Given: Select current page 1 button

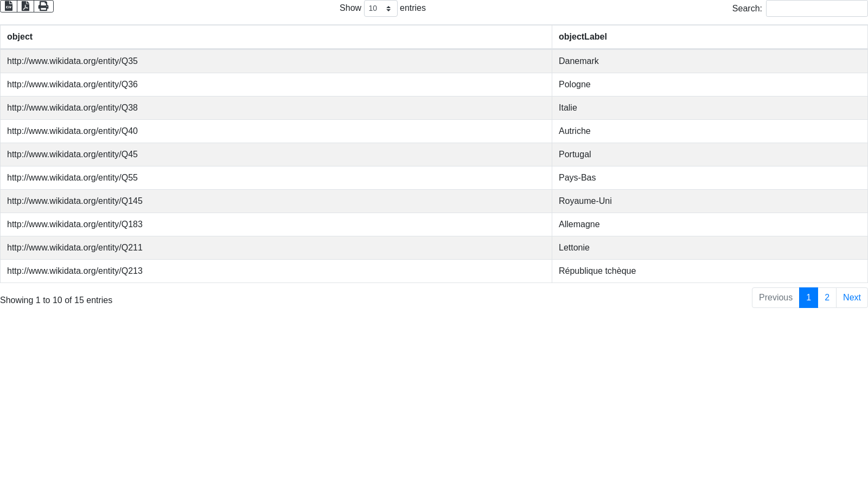Looking at the screenshot, I should pos(808,298).
